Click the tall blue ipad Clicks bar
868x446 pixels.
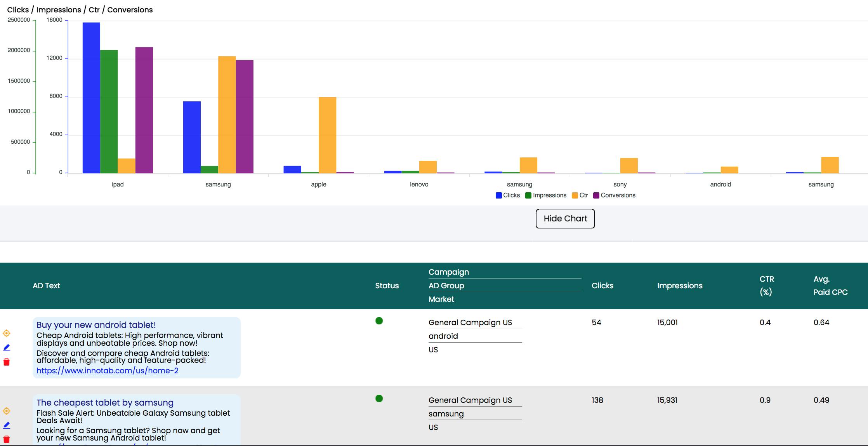[91, 97]
